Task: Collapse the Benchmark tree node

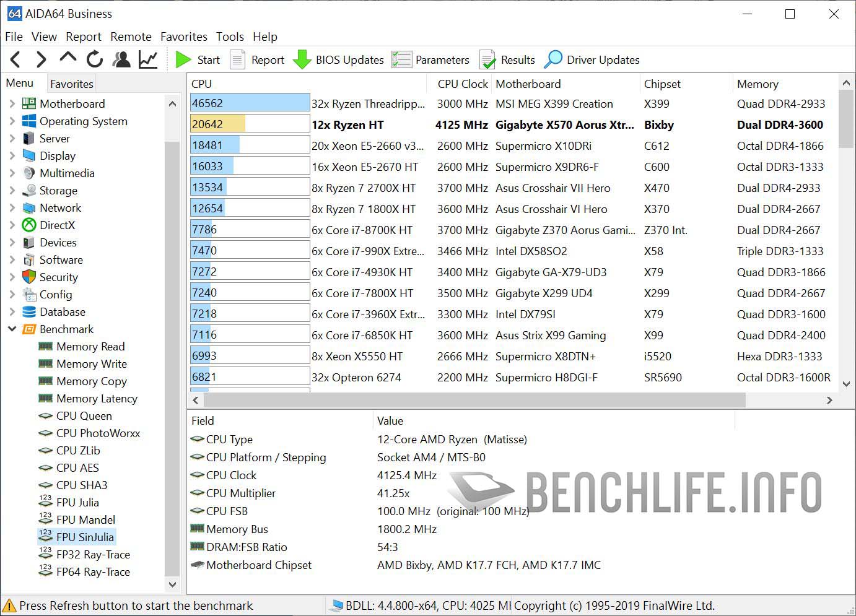Action: tap(12, 329)
